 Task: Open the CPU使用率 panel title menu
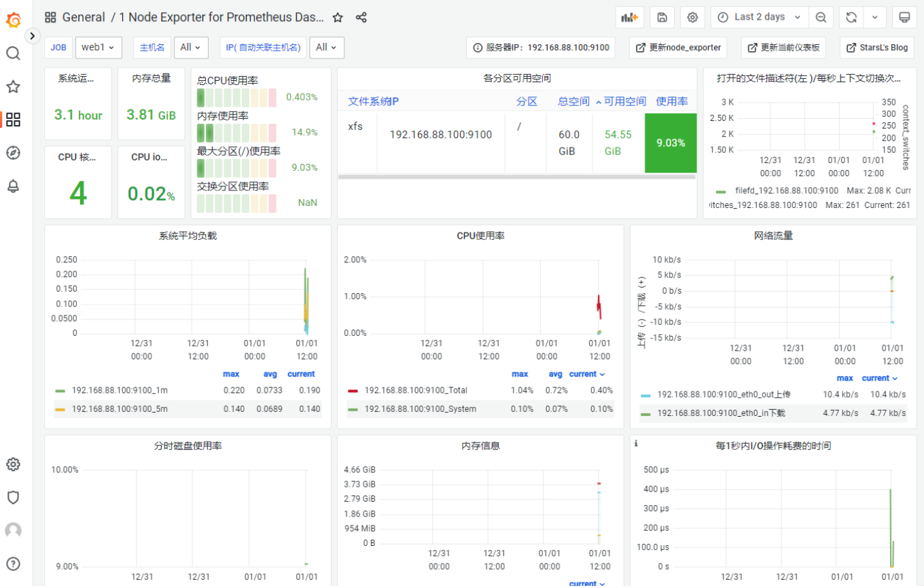click(480, 236)
